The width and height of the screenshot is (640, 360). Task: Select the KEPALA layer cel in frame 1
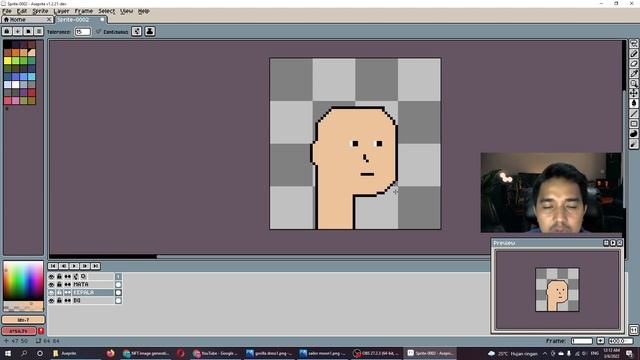pyautogui.click(x=118, y=293)
